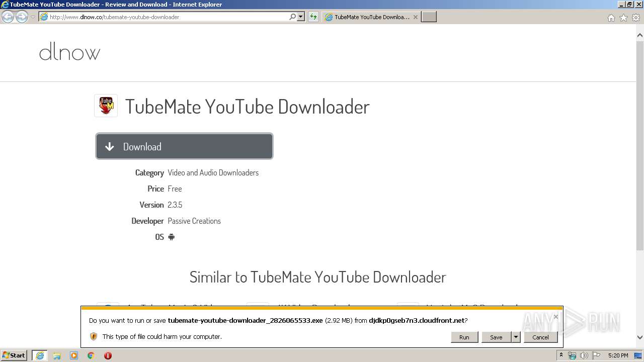Open Opera browser taskbar icon
The image size is (644, 362).
pyautogui.click(x=108, y=355)
